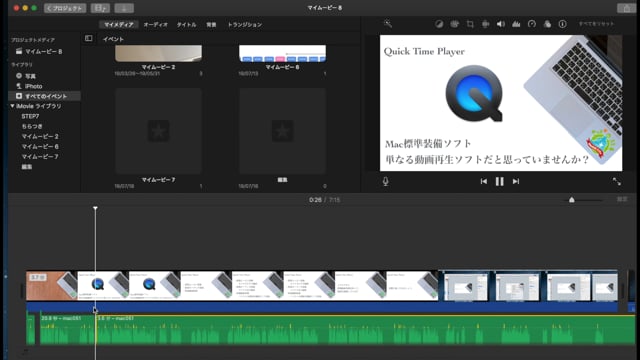Enter fullscreen playback with arrows icon
The height and width of the screenshot is (360, 640).
click(617, 181)
